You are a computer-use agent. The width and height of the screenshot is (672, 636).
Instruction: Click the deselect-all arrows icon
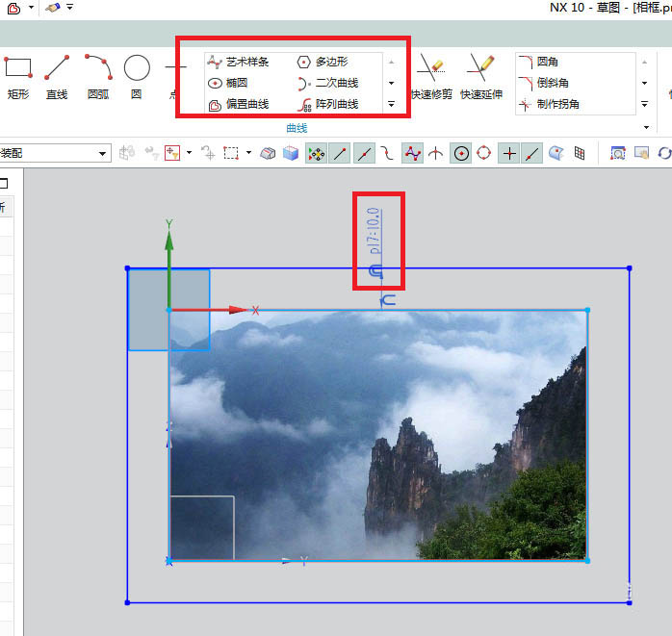pos(208,153)
